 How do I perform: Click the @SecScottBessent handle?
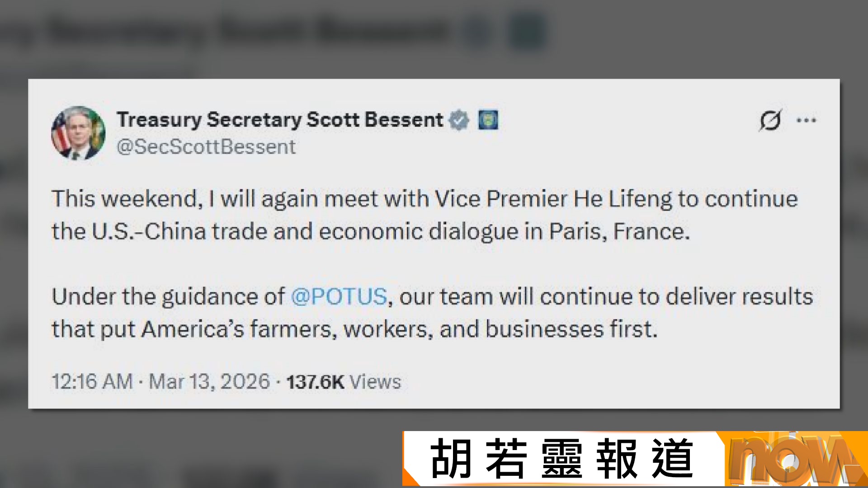[206, 147]
